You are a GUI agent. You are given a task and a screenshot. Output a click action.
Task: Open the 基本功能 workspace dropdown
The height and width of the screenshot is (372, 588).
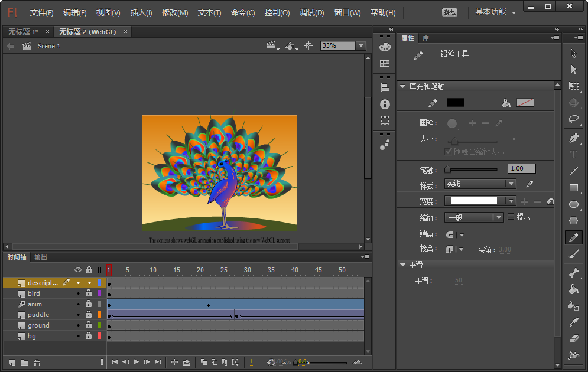[x=495, y=12]
